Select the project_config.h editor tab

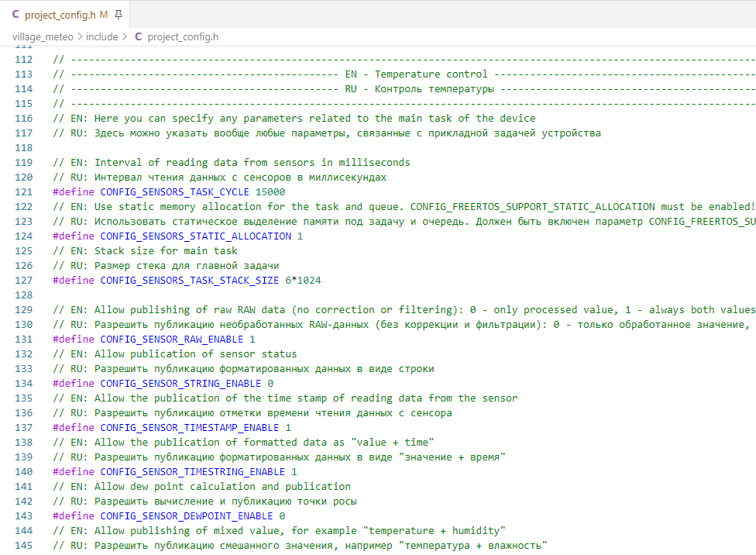tap(65, 15)
